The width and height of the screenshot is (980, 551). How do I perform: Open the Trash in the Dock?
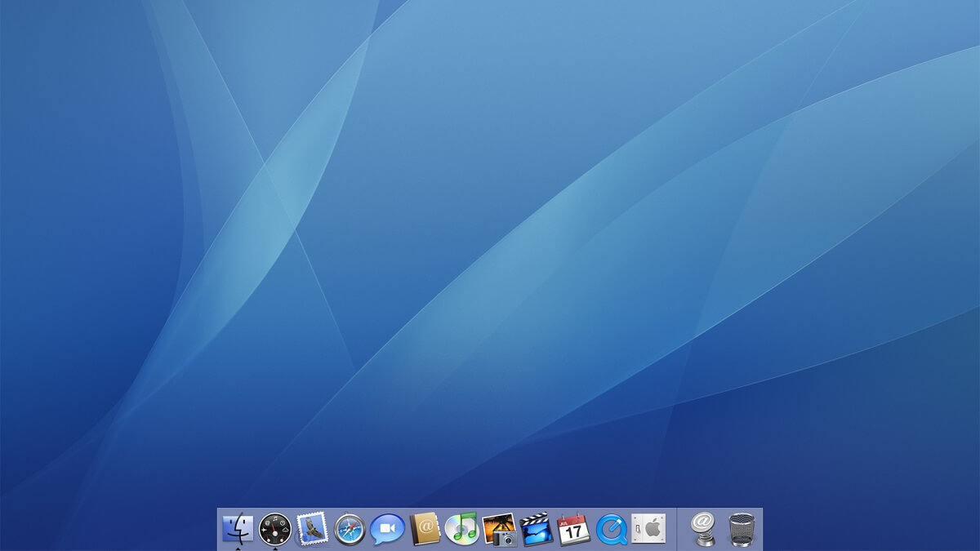point(742,530)
